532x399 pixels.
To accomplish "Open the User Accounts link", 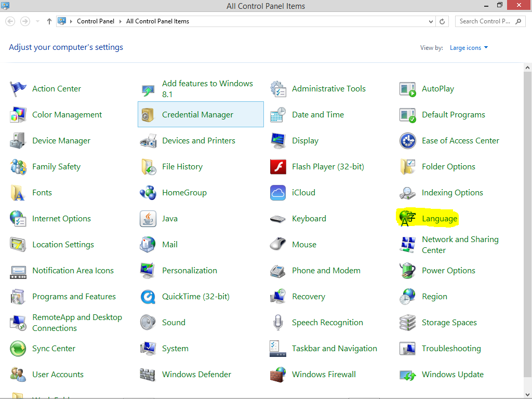I will [58, 375].
